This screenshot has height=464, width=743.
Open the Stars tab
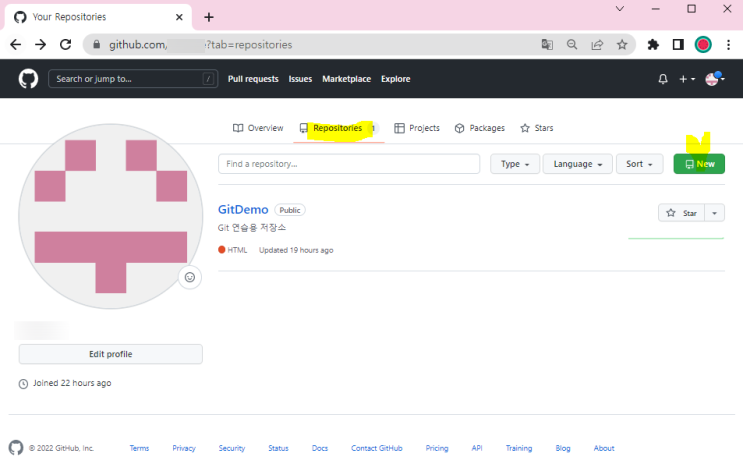536,128
